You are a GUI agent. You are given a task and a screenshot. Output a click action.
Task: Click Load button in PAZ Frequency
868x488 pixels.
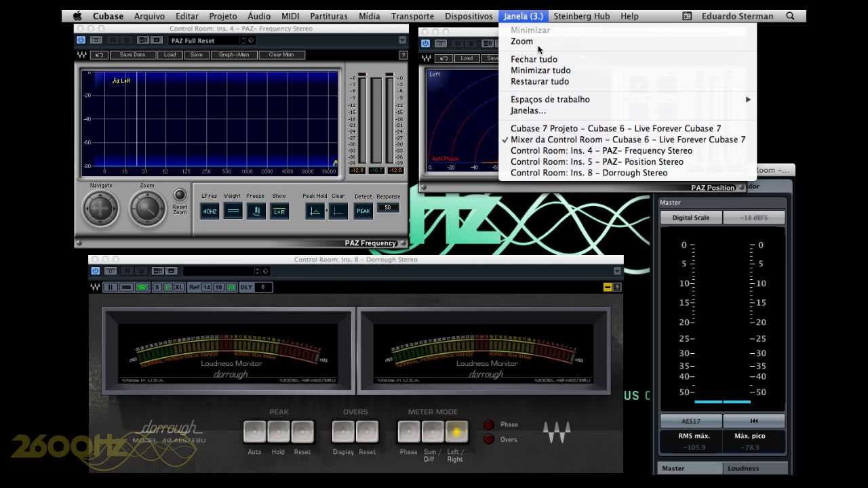point(170,55)
